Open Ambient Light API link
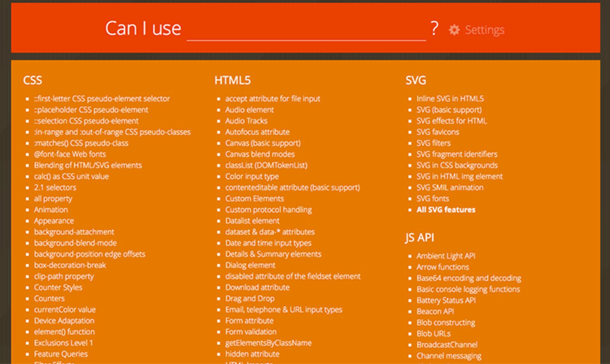This screenshot has width=610, height=364. (x=446, y=256)
